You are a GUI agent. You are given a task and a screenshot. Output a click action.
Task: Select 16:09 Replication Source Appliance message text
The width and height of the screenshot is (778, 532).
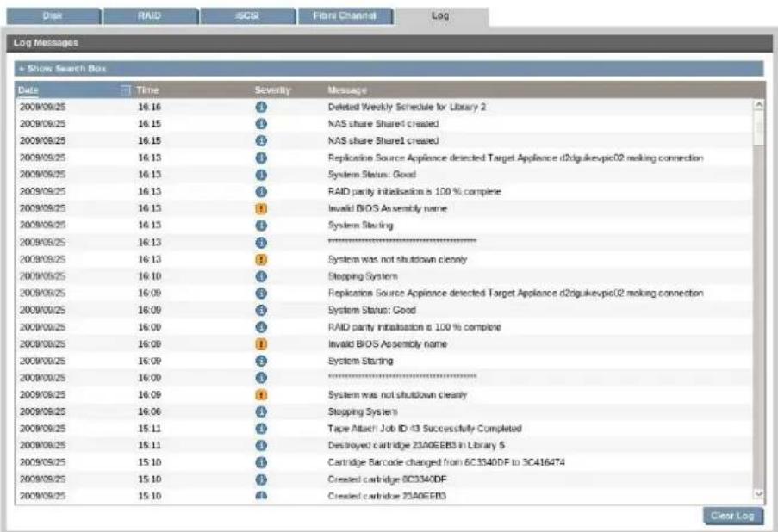click(x=515, y=294)
